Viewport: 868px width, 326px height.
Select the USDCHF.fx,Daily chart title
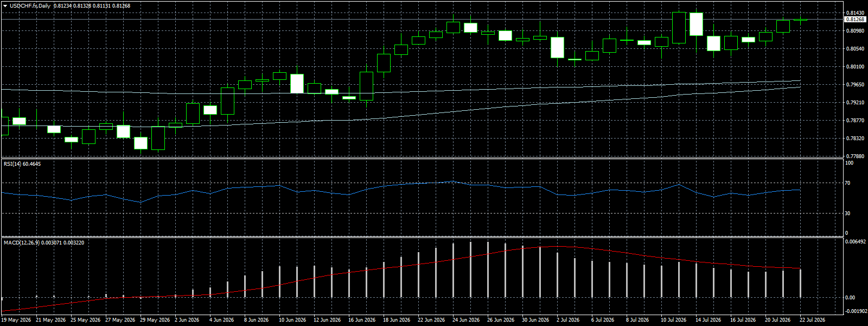click(x=30, y=5)
